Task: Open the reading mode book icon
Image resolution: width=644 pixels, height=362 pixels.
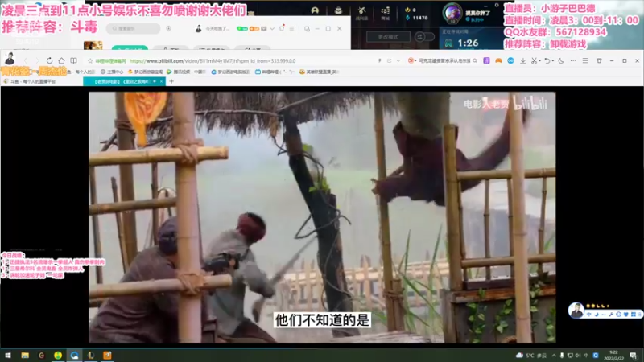Action: click(x=73, y=60)
